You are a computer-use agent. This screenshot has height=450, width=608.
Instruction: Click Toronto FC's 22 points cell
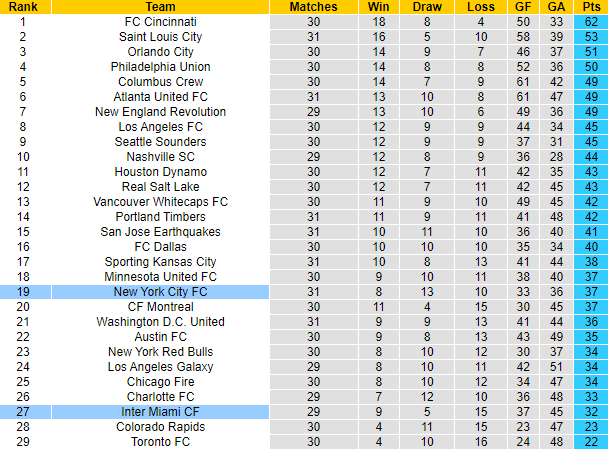[590, 442]
